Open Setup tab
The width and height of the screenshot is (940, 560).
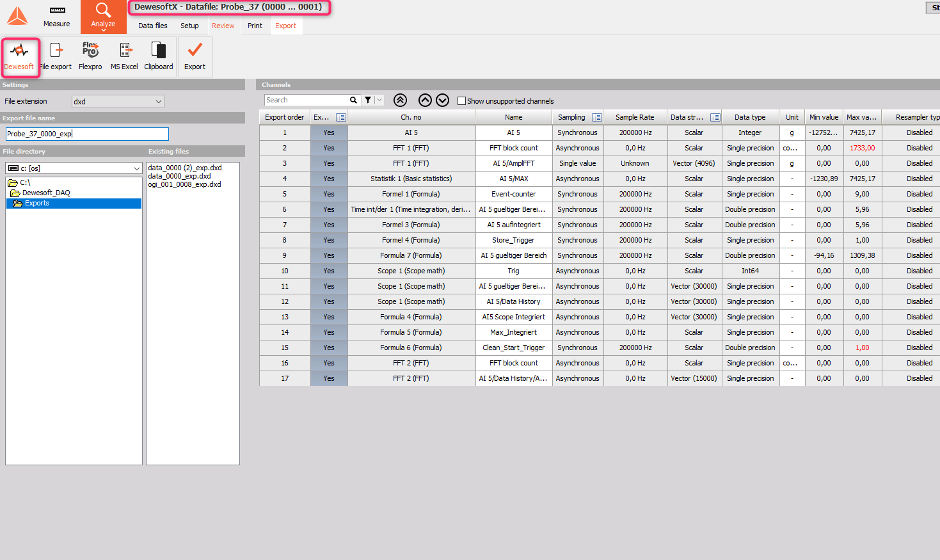pos(189,26)
